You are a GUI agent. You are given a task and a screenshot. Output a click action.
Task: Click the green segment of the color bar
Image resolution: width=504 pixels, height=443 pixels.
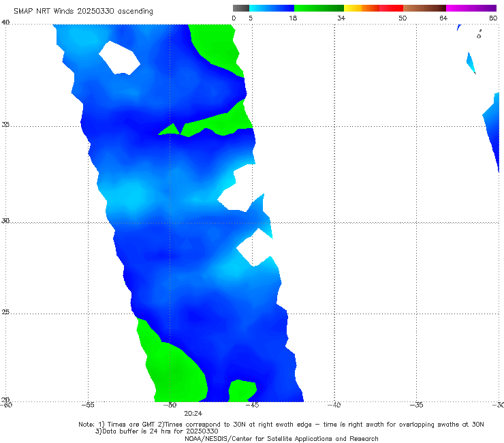point(319,8)
